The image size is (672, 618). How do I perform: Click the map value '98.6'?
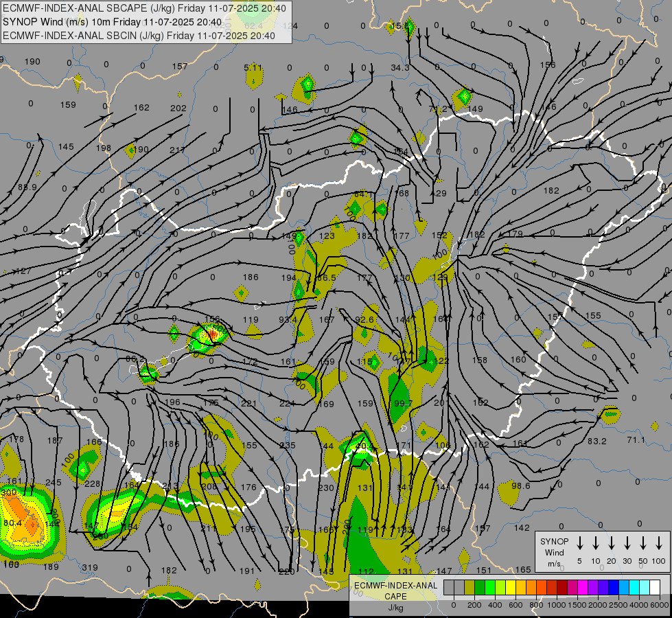[521, 485]
